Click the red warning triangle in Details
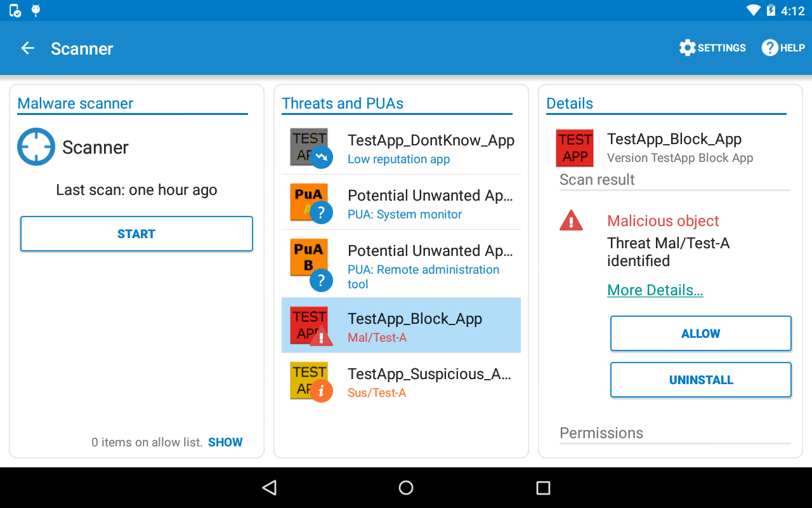Screen dimensions: 812x508 pyautogui.click(x=572, y=220)
